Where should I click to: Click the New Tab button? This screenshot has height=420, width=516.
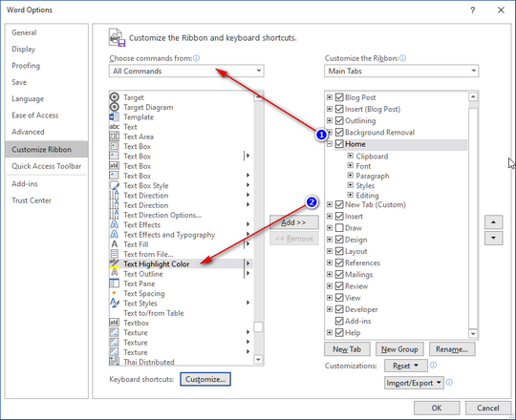(347, 349)
